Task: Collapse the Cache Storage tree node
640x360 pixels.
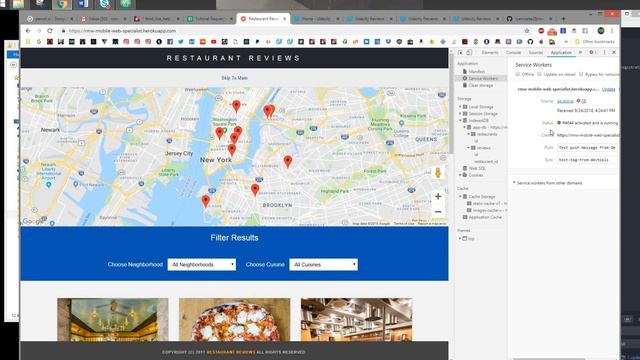Action: coord(460,196)
